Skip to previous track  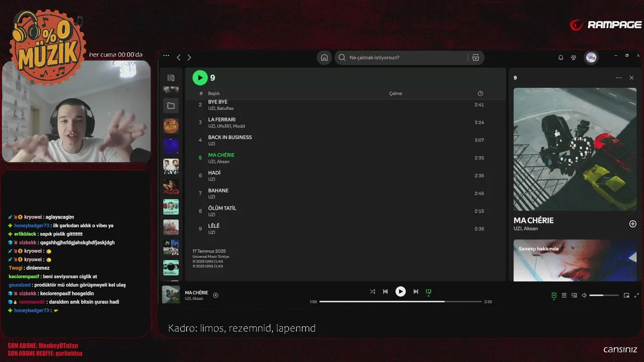[385, 292]
